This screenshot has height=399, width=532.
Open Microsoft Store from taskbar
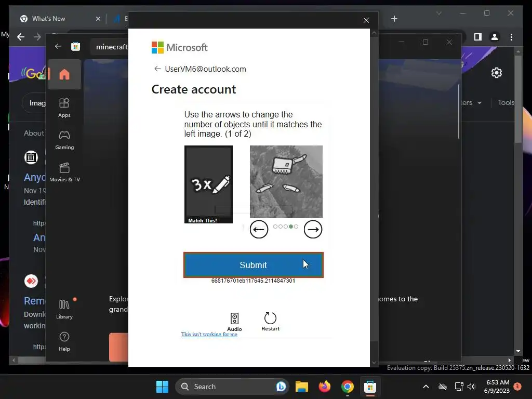point(370,387)
